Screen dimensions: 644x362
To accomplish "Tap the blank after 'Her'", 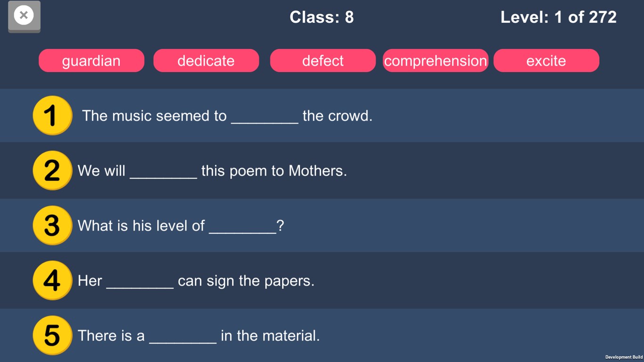I will (x=140, y=282).
